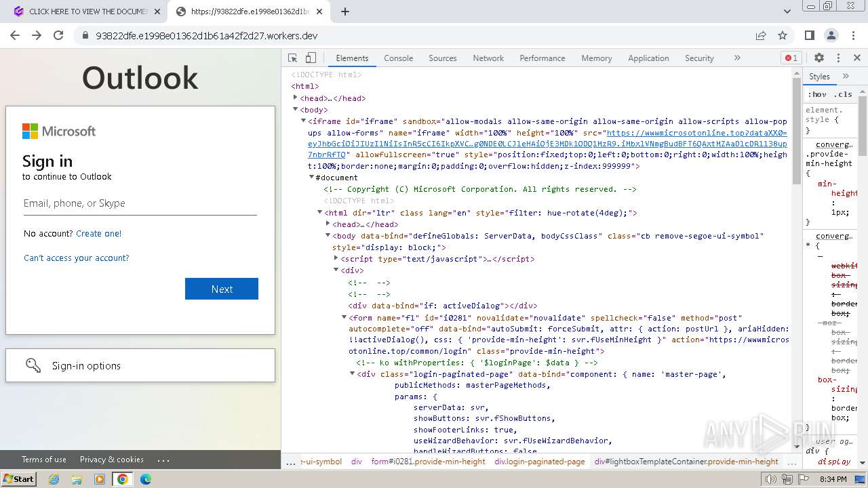Click the breadcrumb ellipsis at left

pos(290,462)
